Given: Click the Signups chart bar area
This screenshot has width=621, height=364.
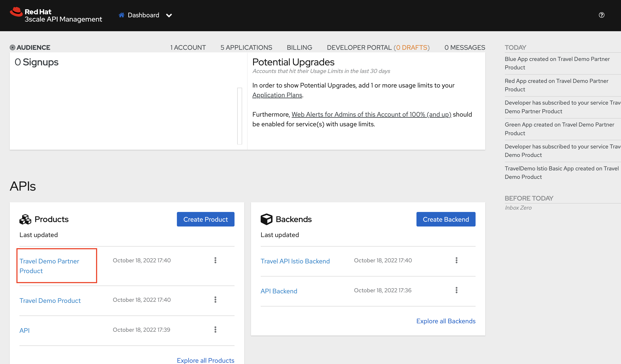Looking at the screenshot, I should [x=240, y=116].
